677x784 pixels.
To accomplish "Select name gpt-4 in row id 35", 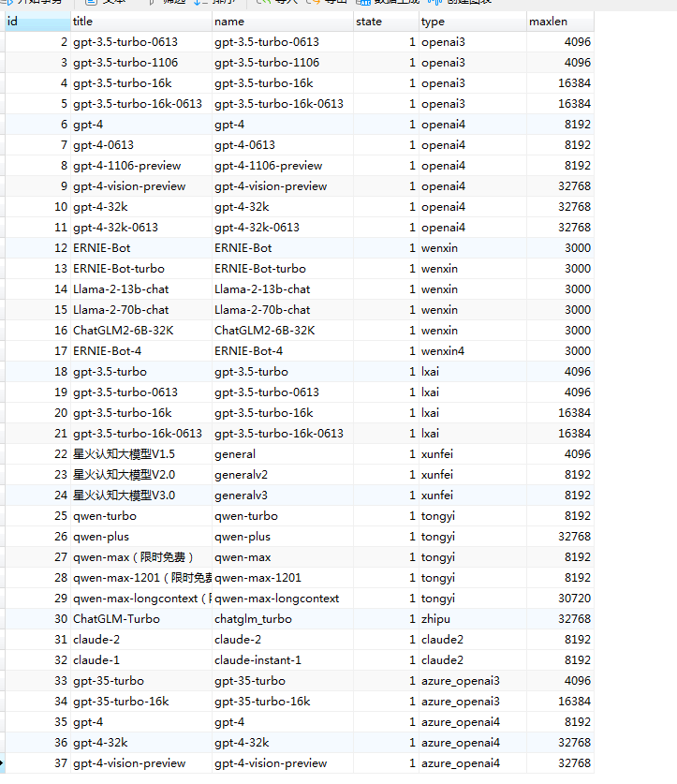I will pos(283,721).
